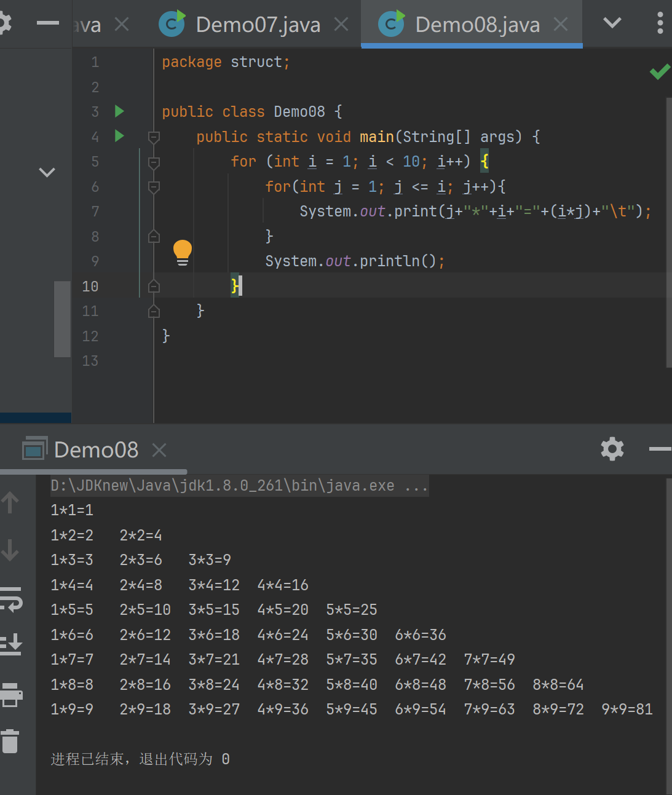Open the Run tool window settings gear
Screen dimensions: 672x795
point(612,449)
